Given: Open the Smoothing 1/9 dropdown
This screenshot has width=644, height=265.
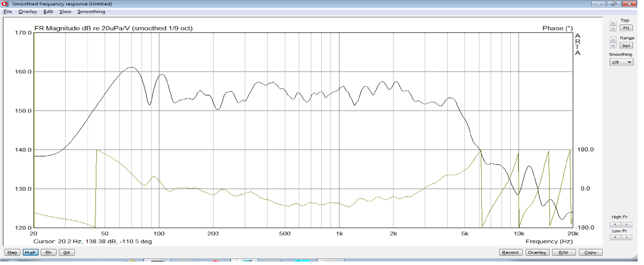Looking at the screenshot, I should (x=621, y=62).
